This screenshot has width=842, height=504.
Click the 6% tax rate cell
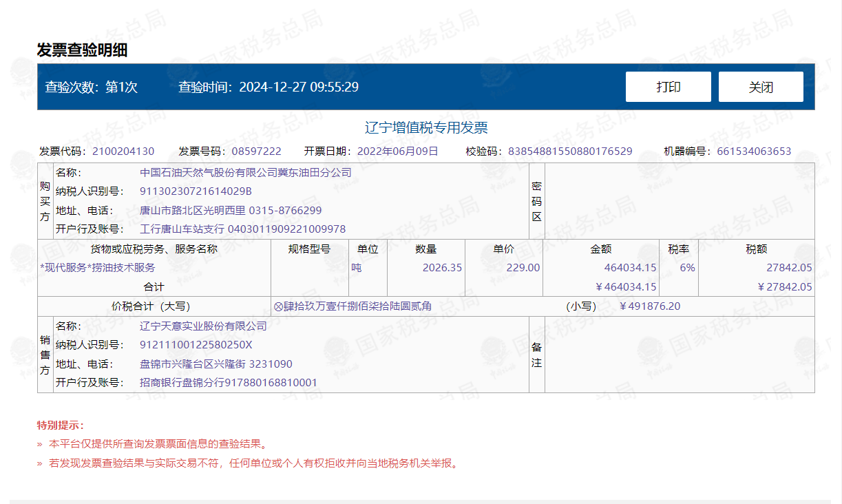(687, 268)
